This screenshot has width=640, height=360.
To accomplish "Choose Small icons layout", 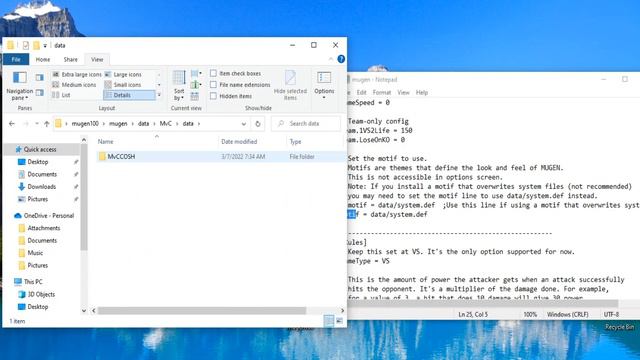I will [123, 84].
